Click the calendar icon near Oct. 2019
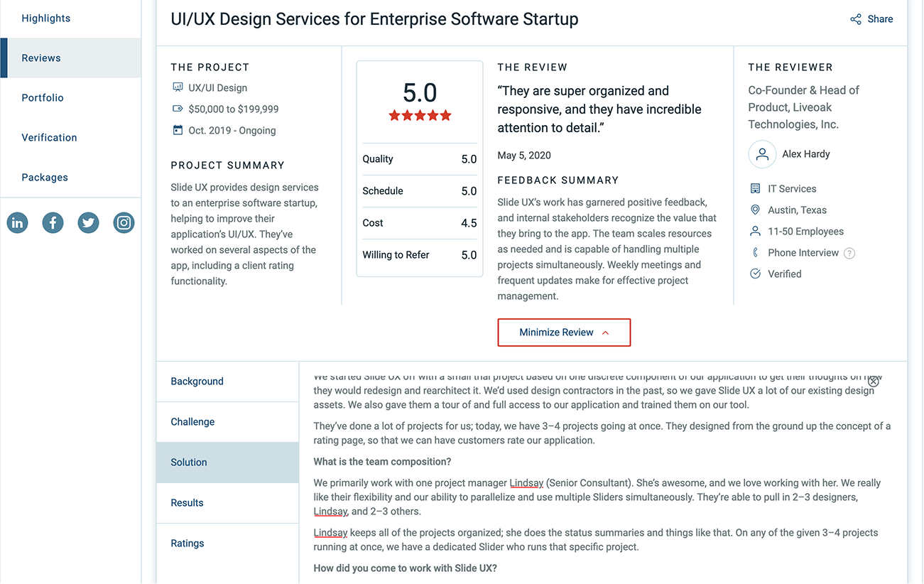924x584 pixels. 178,130
